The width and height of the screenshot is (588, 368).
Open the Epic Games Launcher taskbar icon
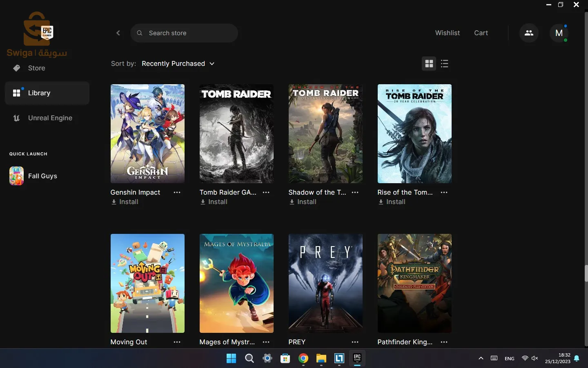click(x=357, y=359)
